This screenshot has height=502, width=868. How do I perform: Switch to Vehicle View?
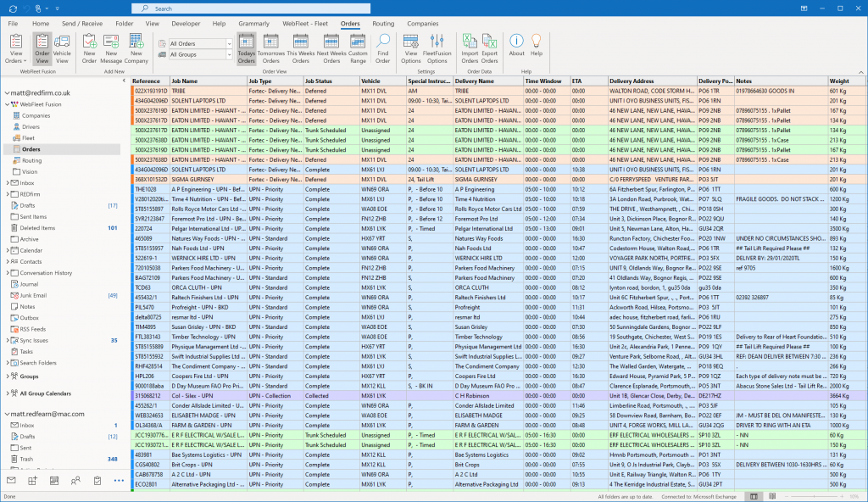pos(62,48)
